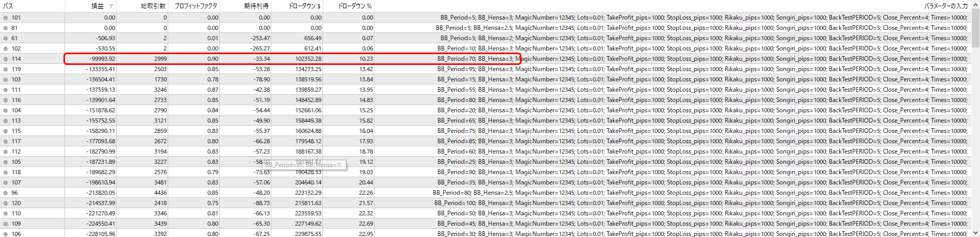Image resolution: width=980 pixels, height=237 pixels.
Task: Click the vertical scrollbar up arrow
Action: pyautogui.click(x=975, y=6)
